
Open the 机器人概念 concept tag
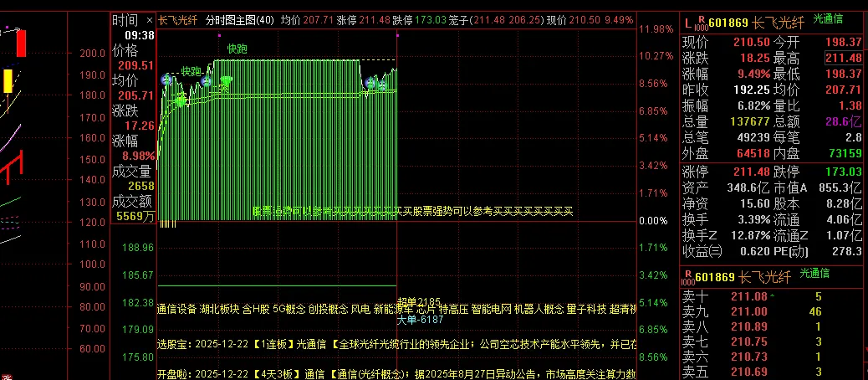point(539,309)
